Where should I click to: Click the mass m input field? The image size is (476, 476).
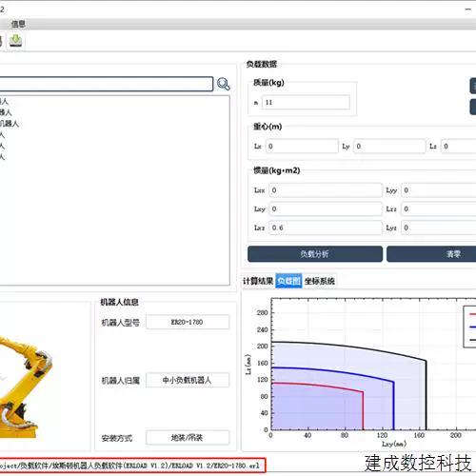click(306, 102)
